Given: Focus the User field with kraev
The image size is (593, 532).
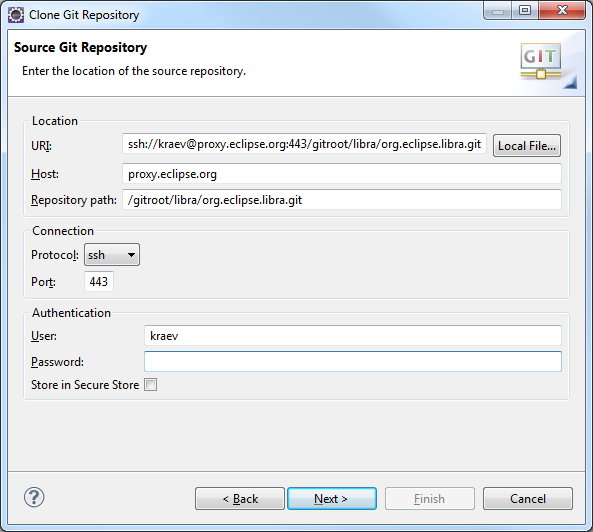Looking at the screenshot, I should pyautogui.click(x=352, y=336).
